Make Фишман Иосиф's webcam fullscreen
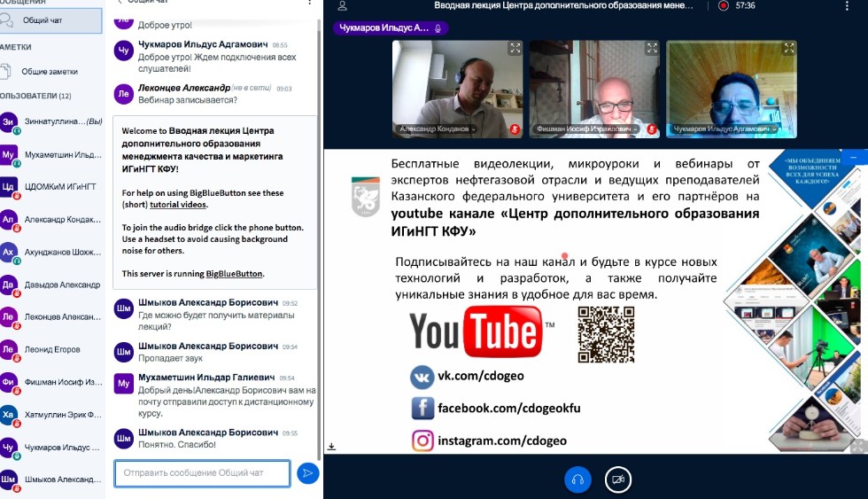Screen dimensions: 868x499 652,49
